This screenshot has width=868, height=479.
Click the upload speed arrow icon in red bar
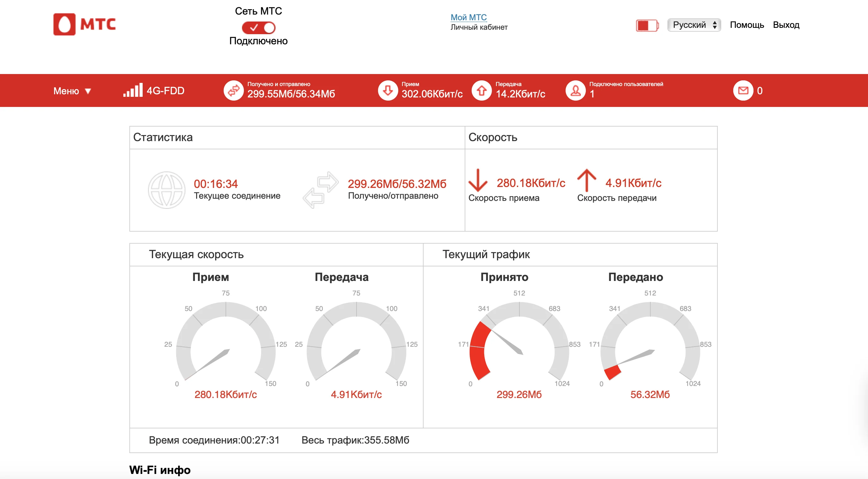point(481,90)
